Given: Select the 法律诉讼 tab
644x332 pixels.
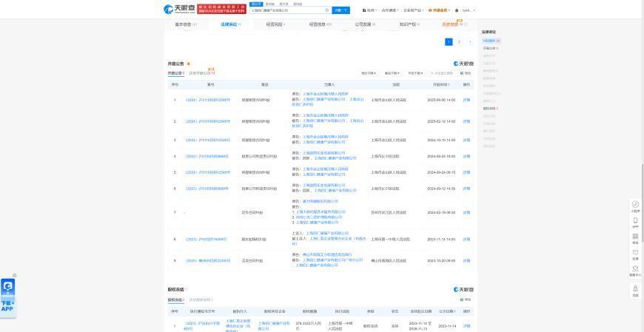Looking at the screenshot, I should (231, 24).
